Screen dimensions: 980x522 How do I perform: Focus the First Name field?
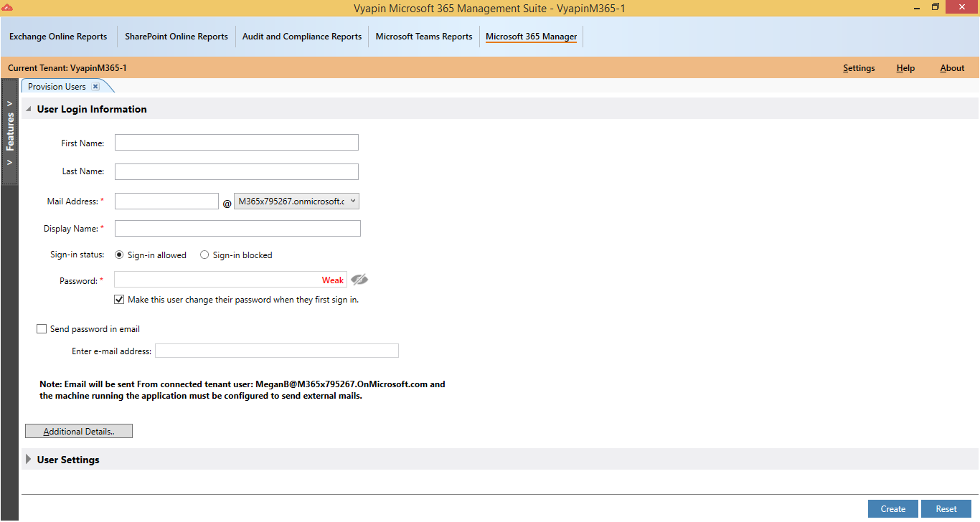coord(237,143)
